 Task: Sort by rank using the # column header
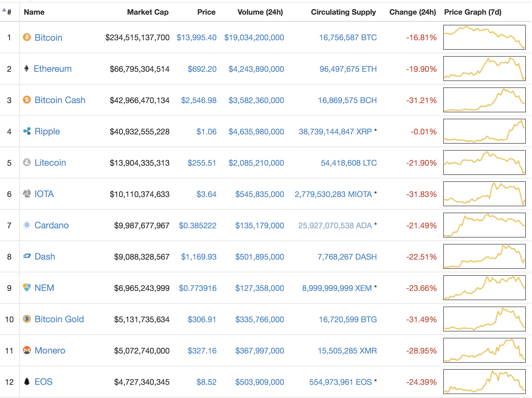[9, 12]
